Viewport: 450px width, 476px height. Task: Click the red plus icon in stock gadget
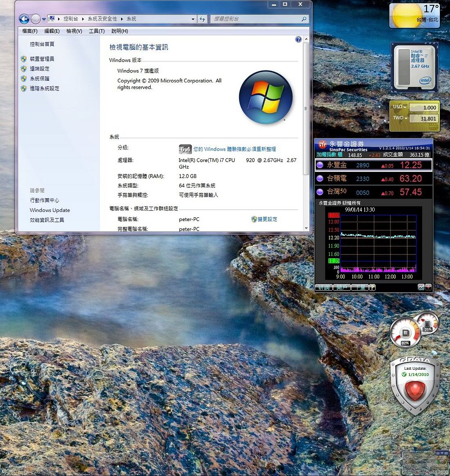[428, 287]
